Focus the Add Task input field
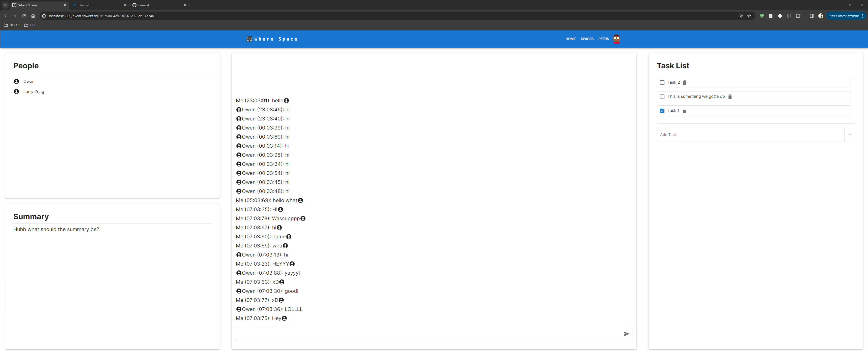The width and height of the screenshot is (868, 351). point(750,135)
